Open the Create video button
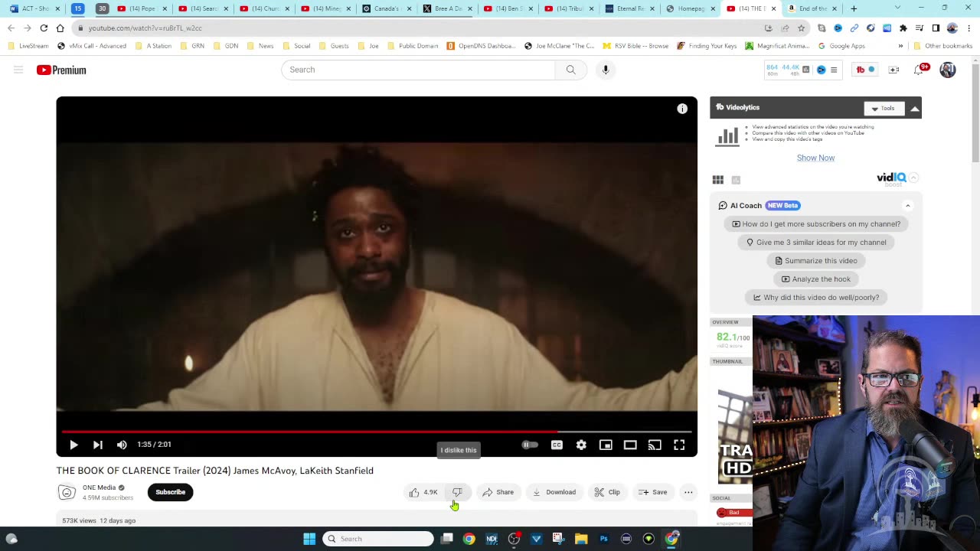 coord(893,70)
